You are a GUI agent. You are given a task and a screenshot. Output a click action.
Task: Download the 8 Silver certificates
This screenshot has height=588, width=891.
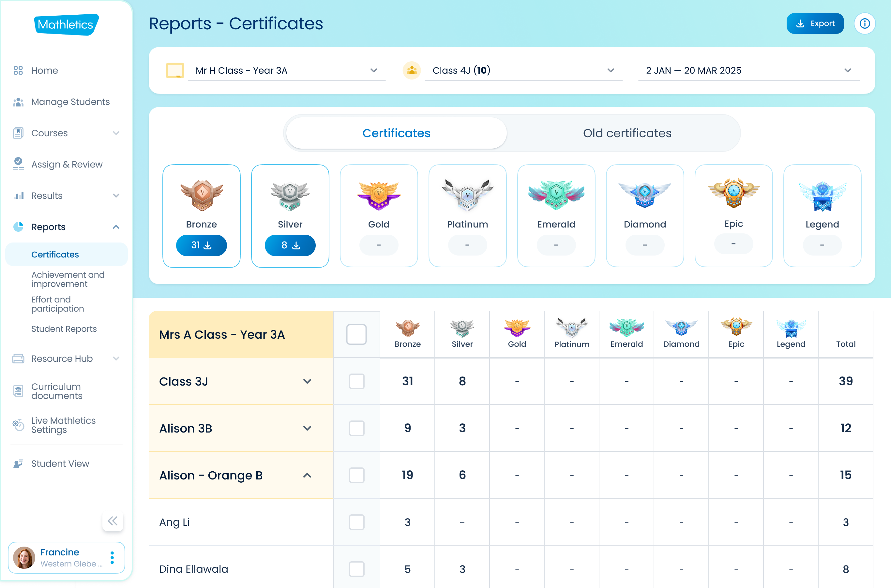point(290,245)
